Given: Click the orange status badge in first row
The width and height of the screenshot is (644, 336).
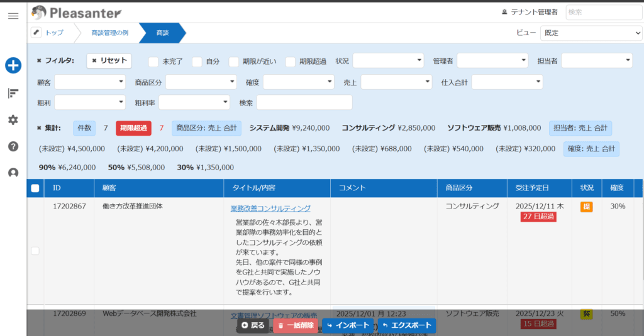Looking at the screenshot, I should tap(586, 207).
